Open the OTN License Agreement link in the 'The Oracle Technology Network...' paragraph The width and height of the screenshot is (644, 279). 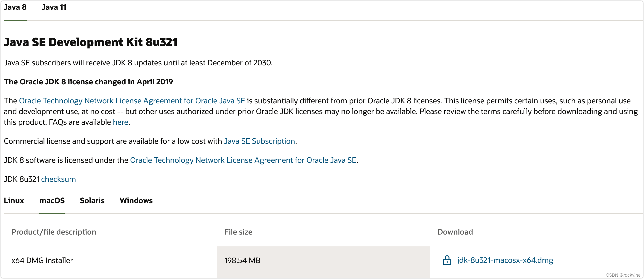[132, 101]
